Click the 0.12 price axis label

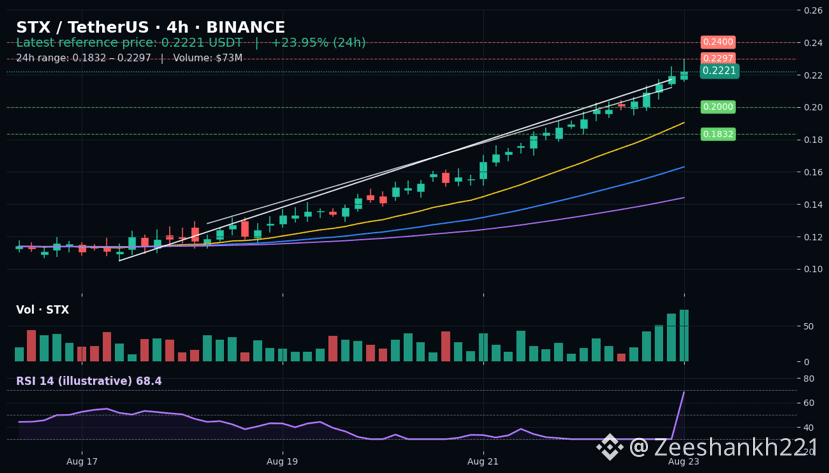coord(813,237)
